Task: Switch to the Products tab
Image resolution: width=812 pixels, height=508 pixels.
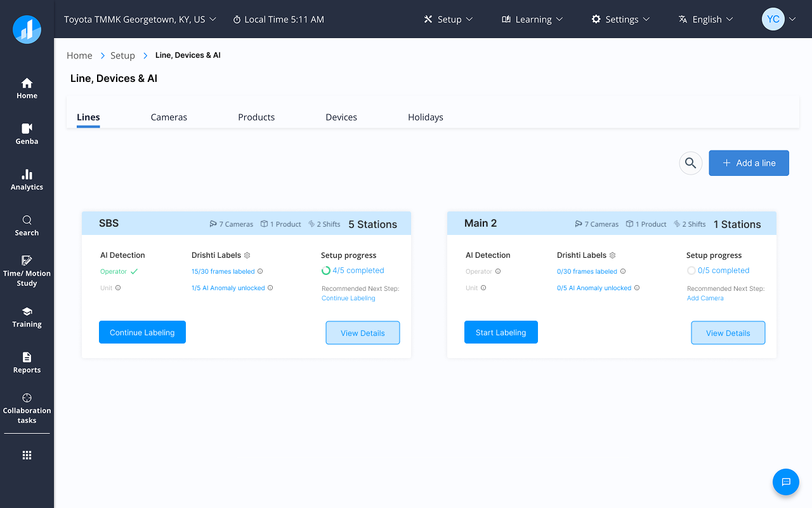Action: (256, 117)
